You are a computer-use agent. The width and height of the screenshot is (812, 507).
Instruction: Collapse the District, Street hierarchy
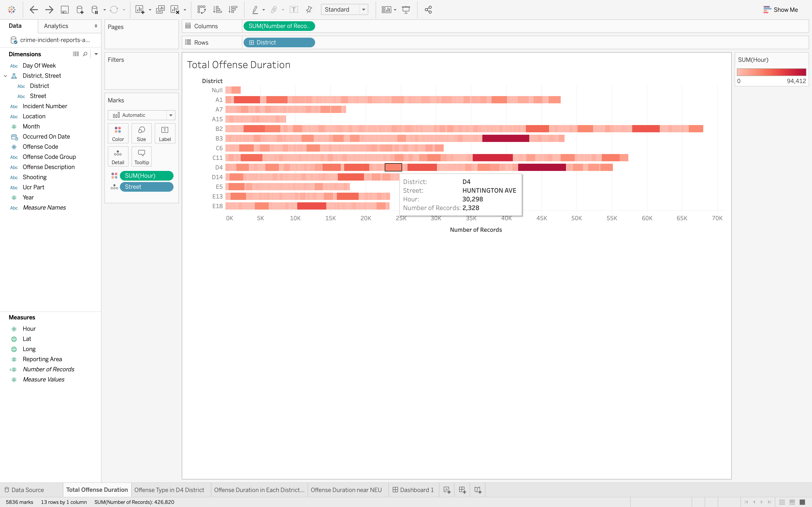pos(5,76)
